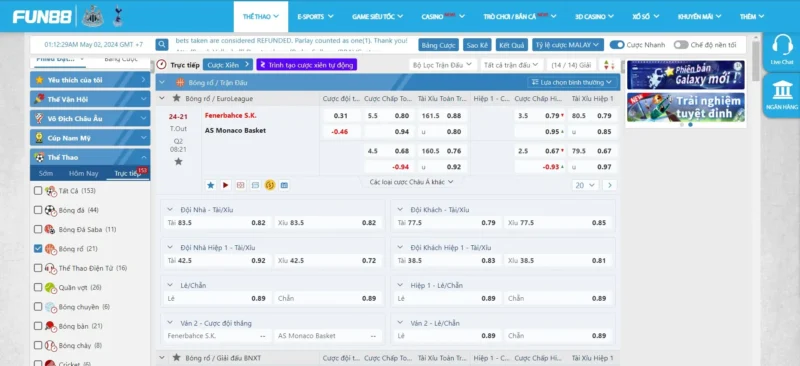Screen dimensions: 800x366
Task: Click Trải nghiệm tuyệt đỉnh banner
Action: tap(686, 107)
